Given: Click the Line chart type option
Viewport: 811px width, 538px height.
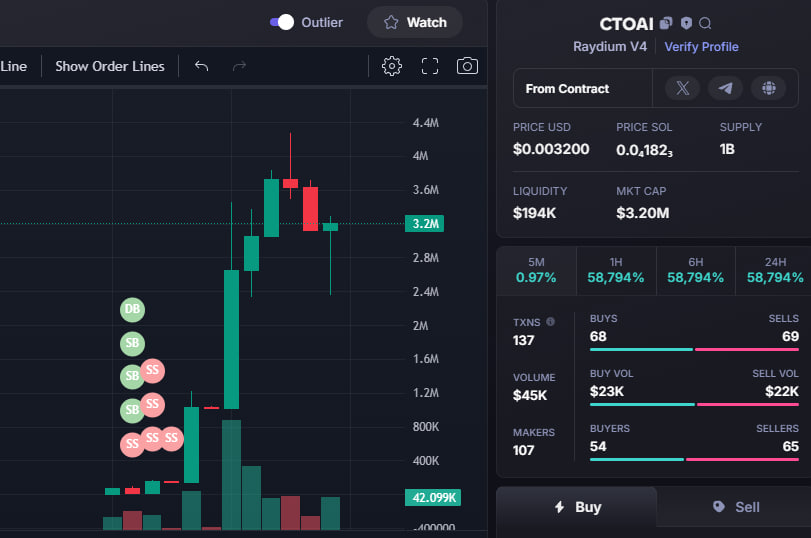Looking at the screenshot, I should click(x=13, y=66).
